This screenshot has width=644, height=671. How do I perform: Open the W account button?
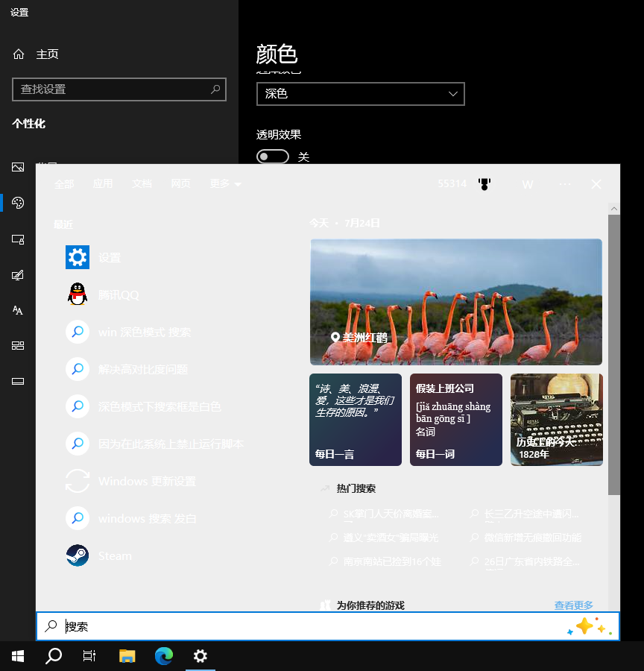(x=528, y=184)
